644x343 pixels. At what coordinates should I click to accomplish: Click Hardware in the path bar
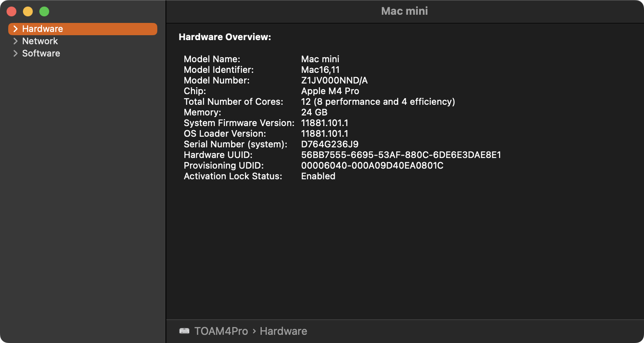[x=283, y=331]
